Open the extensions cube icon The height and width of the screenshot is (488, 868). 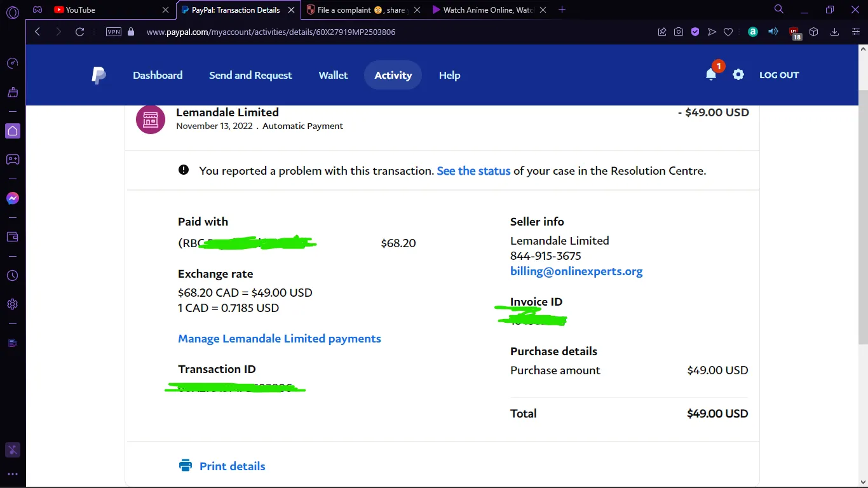tap(813, 32)
